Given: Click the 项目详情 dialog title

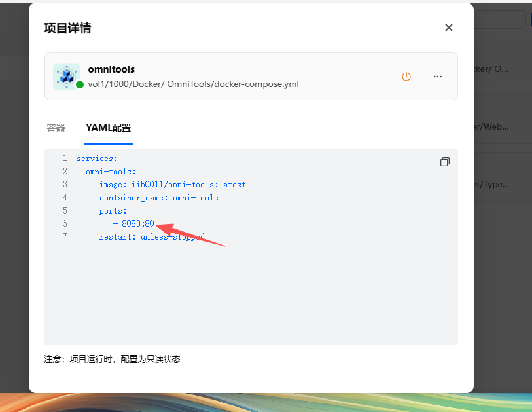Looking at the screenshot, I should (x=67, y=28).
